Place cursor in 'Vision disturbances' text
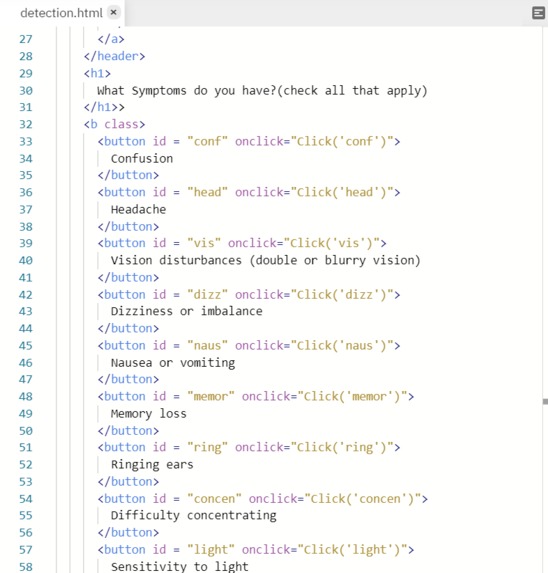Screen dimensions: 548x573 tap(176, 261)
